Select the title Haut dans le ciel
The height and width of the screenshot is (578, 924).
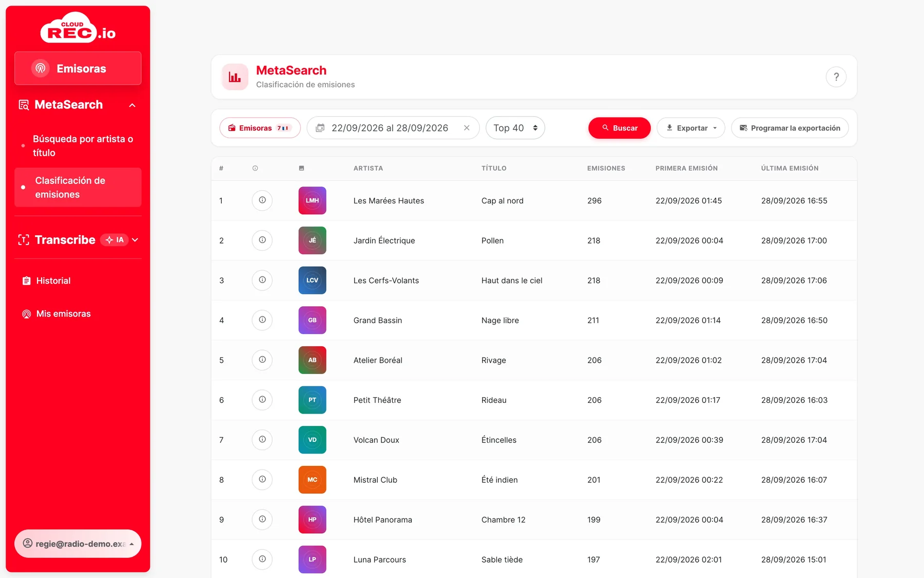[512, 281]
